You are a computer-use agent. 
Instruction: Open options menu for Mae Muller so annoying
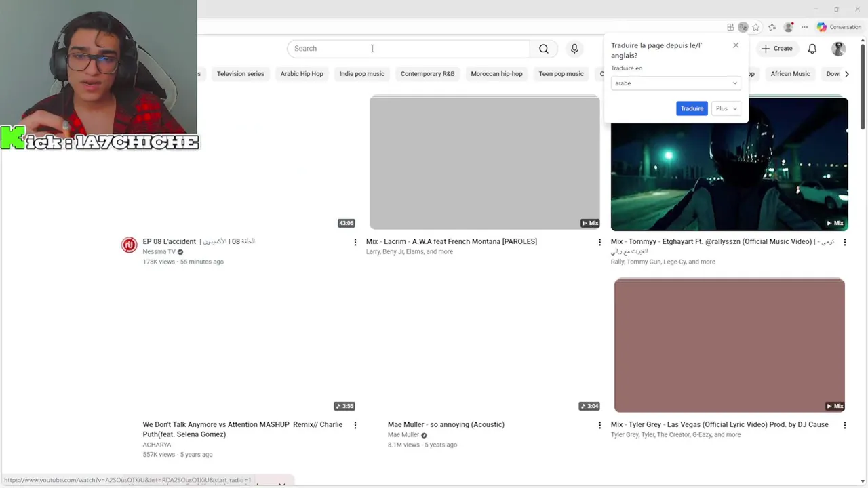point(599,425)
